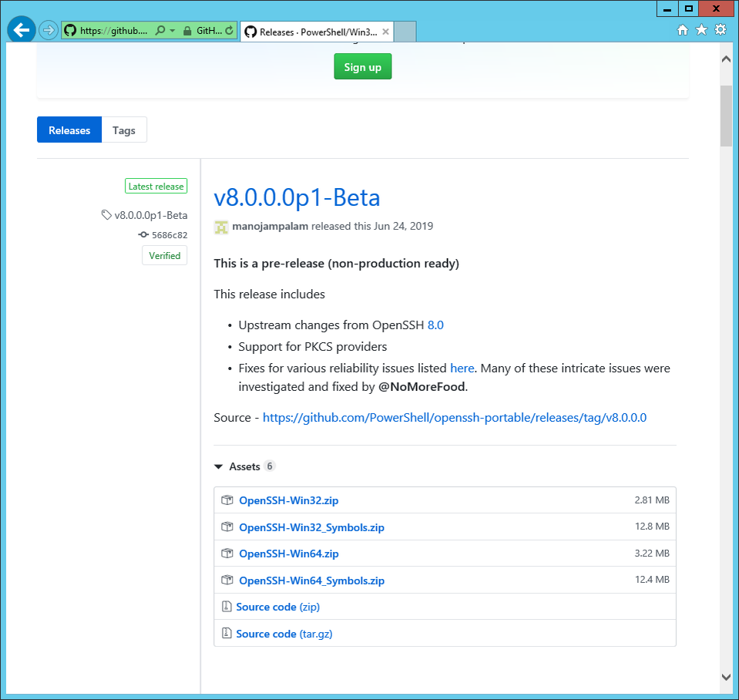Click the scrollbar up arrow
The height and width of the screenshot is (700, 739).
point(726,59)
